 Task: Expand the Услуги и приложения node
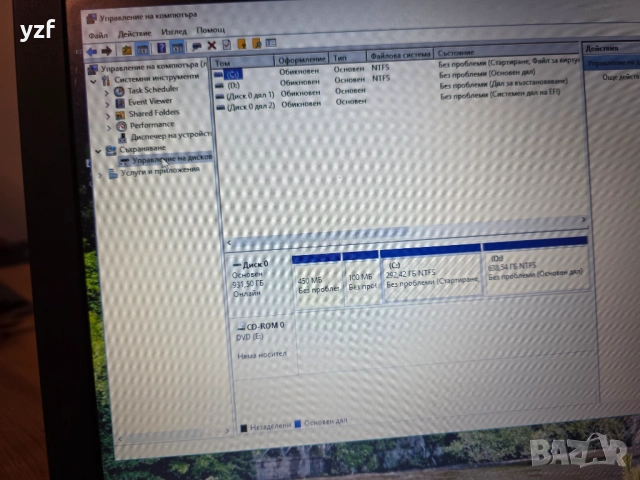(99, 172)
